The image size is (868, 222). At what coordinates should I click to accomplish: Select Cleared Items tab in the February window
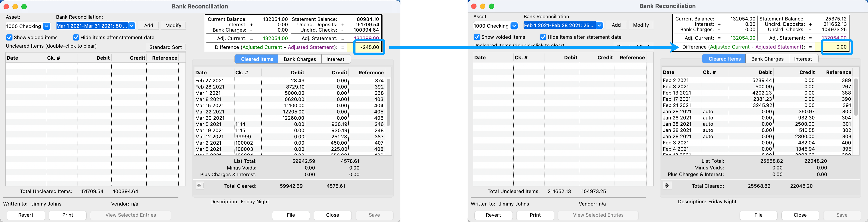(725, 59)
